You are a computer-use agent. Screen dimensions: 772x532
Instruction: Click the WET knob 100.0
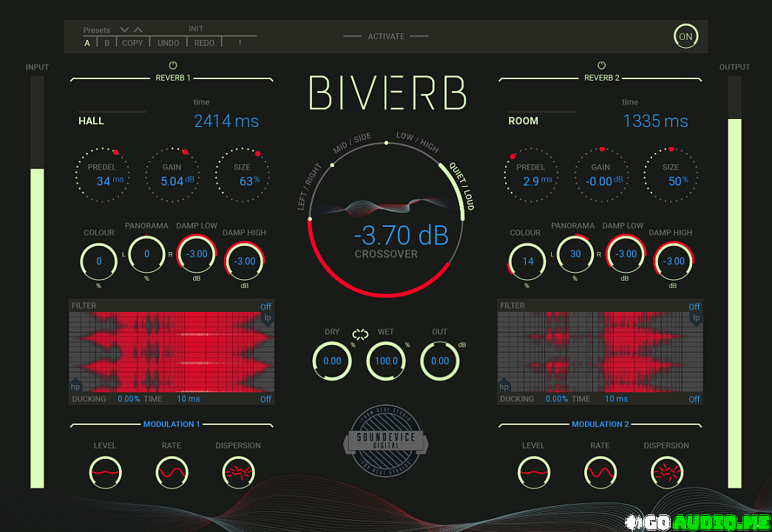coord(386,361)
